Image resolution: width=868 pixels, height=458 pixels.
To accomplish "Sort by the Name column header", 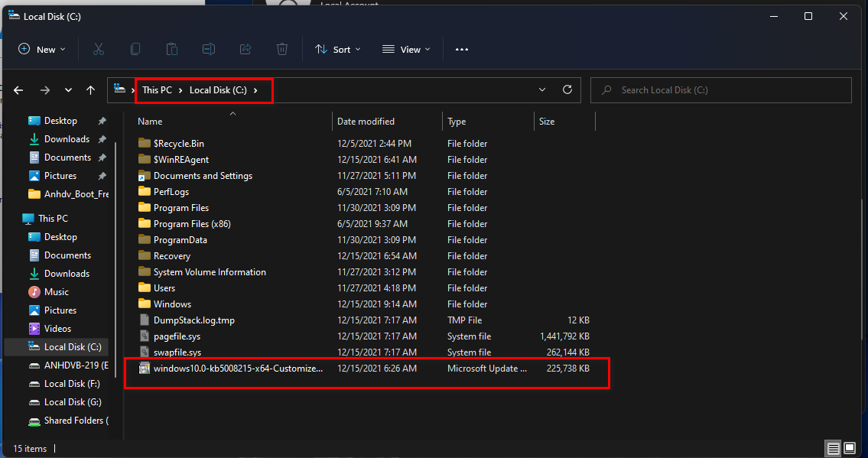I will 150,121.
